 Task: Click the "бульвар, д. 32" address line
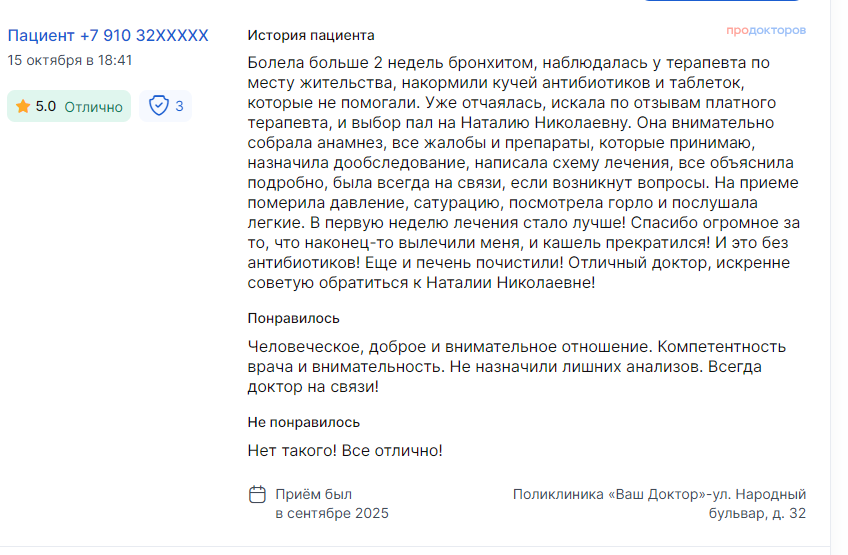click(750, 514)
